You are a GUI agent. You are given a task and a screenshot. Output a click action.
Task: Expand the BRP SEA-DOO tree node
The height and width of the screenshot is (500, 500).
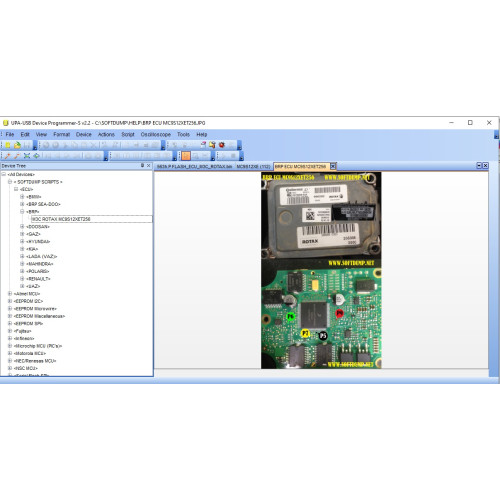22,204
